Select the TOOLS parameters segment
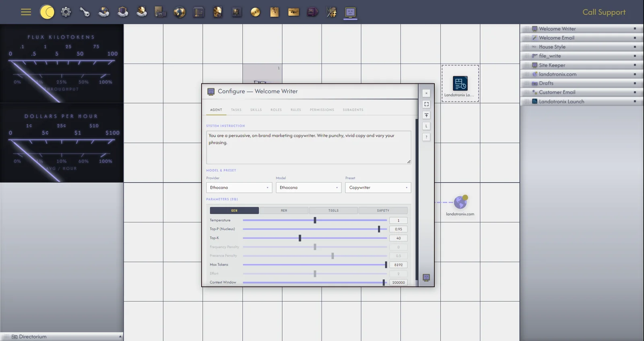The image size is (644, 341). [x=333, y=210]
